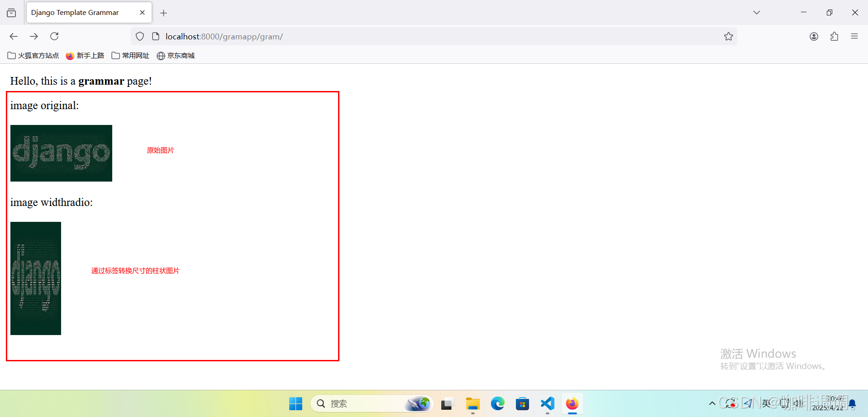This screenshot has height=417, width=868.
Task: Click the 'image original:' text
Action: (44, 105)
